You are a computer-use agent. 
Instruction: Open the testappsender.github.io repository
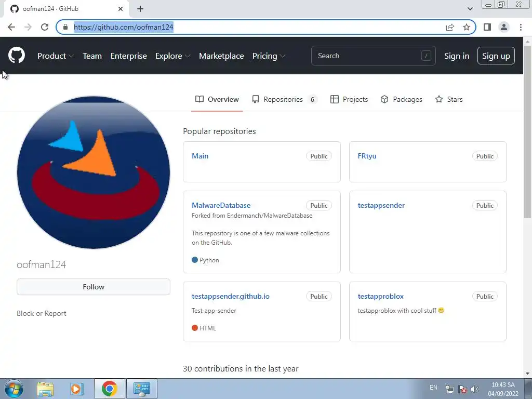[x=230, y=296]
